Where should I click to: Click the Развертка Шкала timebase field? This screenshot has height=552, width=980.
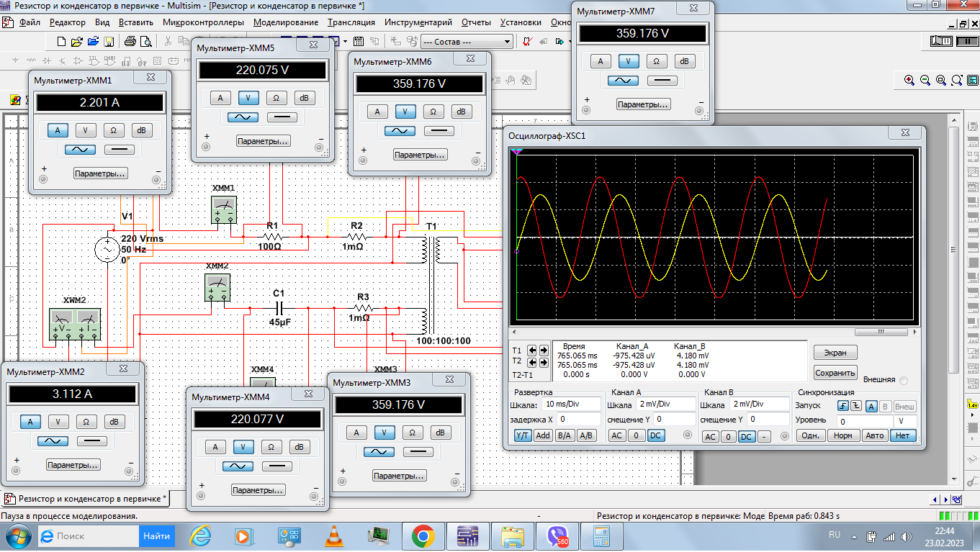click(x=572, y=404)
